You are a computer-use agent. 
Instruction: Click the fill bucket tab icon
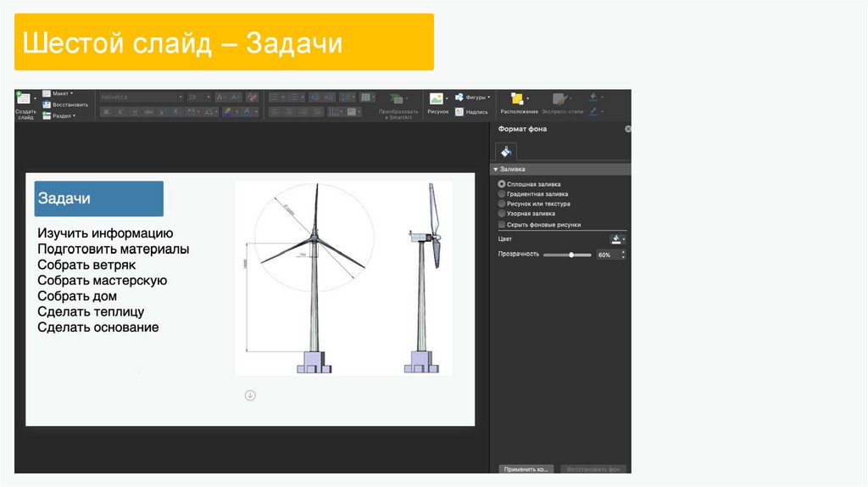(505, 152)
